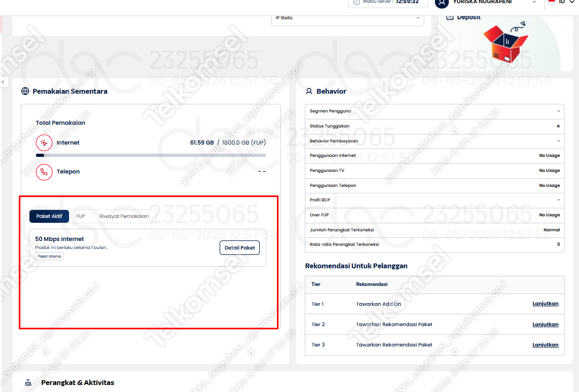Click the Tier column header

[x=315, y=284]
